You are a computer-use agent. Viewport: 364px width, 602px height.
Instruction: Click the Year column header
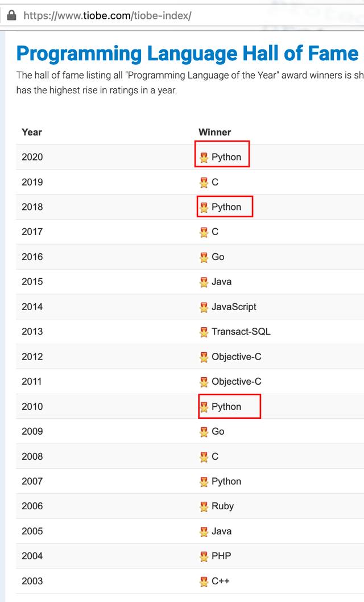point(32,132)
